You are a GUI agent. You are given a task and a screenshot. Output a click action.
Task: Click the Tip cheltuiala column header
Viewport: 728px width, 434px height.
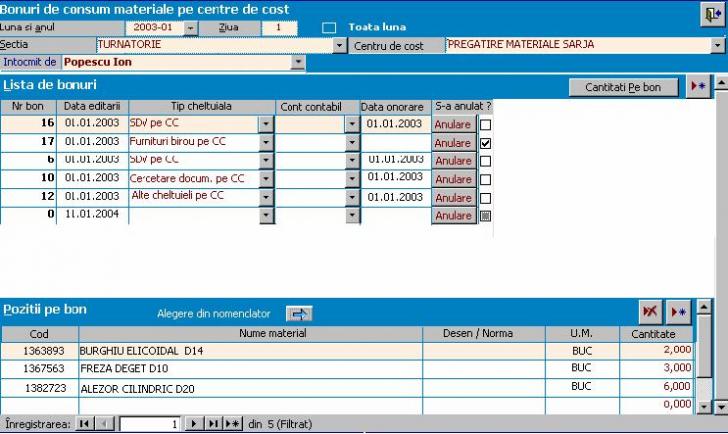[201, 106]
